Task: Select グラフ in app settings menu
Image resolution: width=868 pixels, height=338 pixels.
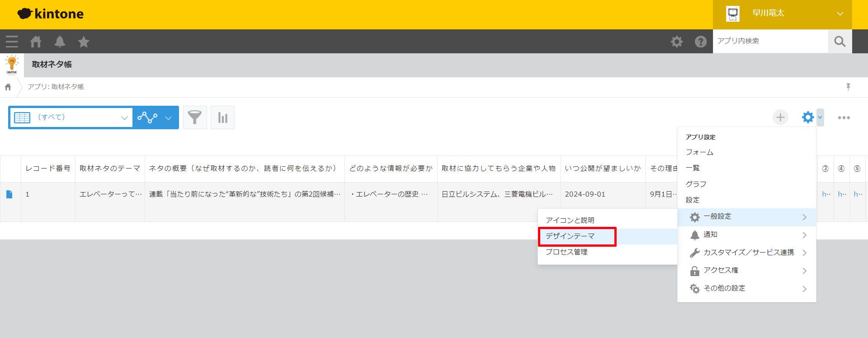Action: pos(696,184)
